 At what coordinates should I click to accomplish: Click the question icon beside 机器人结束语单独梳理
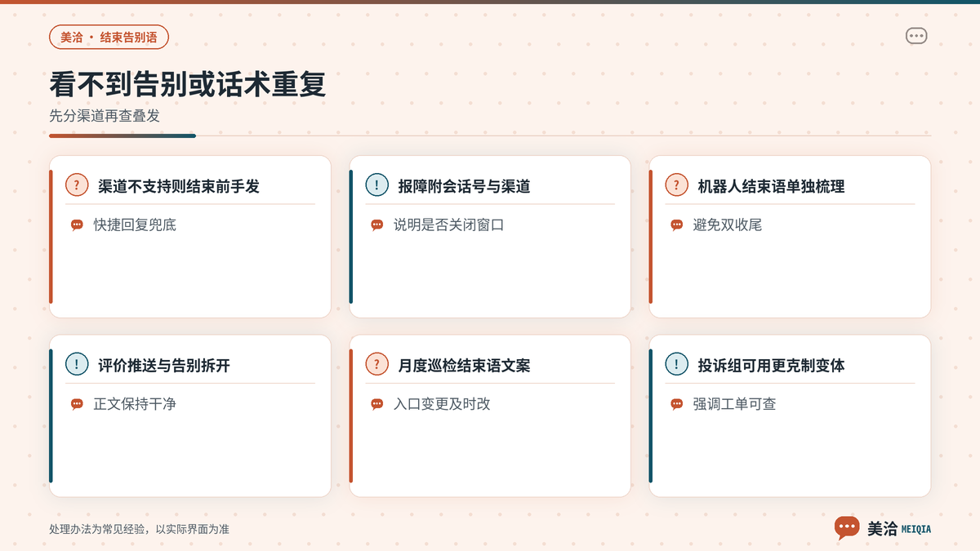click(676, 185)
